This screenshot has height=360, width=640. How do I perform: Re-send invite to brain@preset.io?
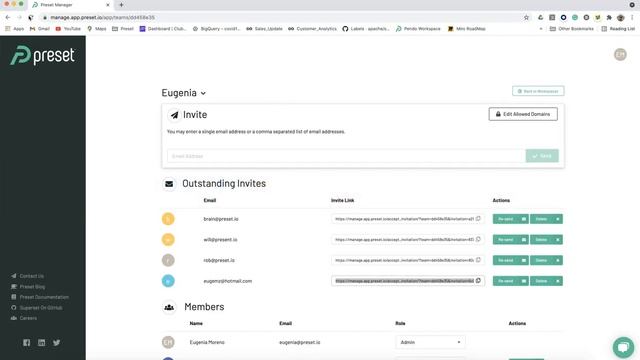click(511, 219)
